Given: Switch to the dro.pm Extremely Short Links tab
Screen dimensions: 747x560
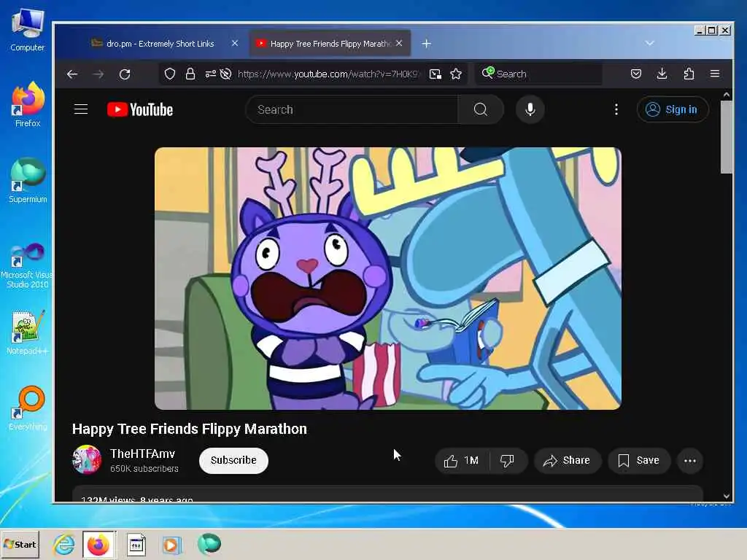Looking at the screenshot, I should (160, 44).
